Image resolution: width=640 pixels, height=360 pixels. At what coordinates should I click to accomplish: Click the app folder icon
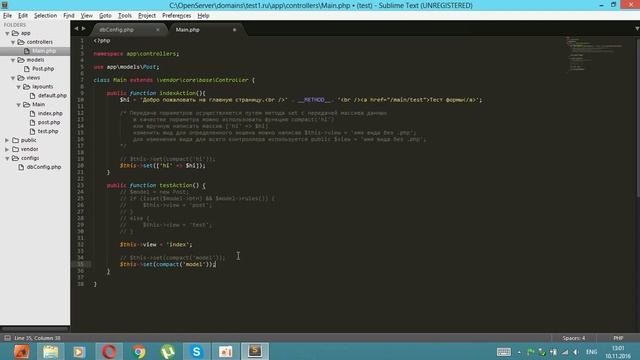coord(16,33)
